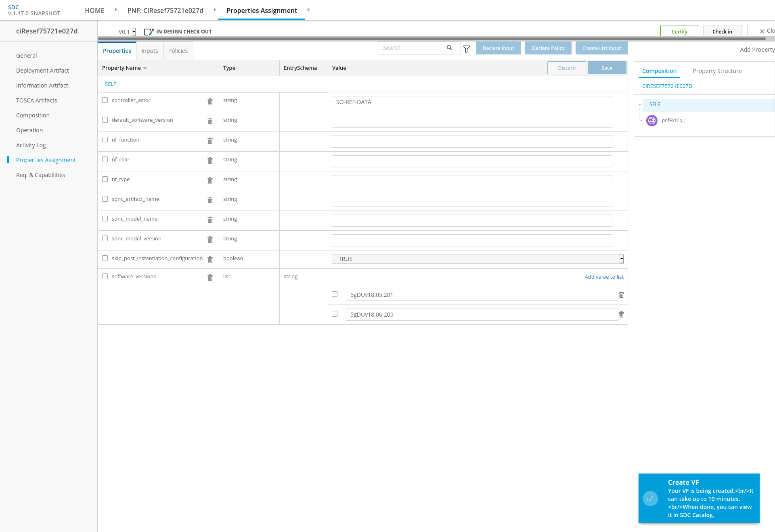Tick the sdnc_model_name checkbox
775x532 pixels.
105,219
